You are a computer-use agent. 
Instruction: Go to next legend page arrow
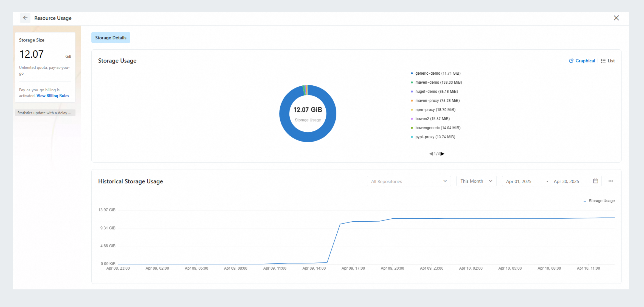pos(442,154)
